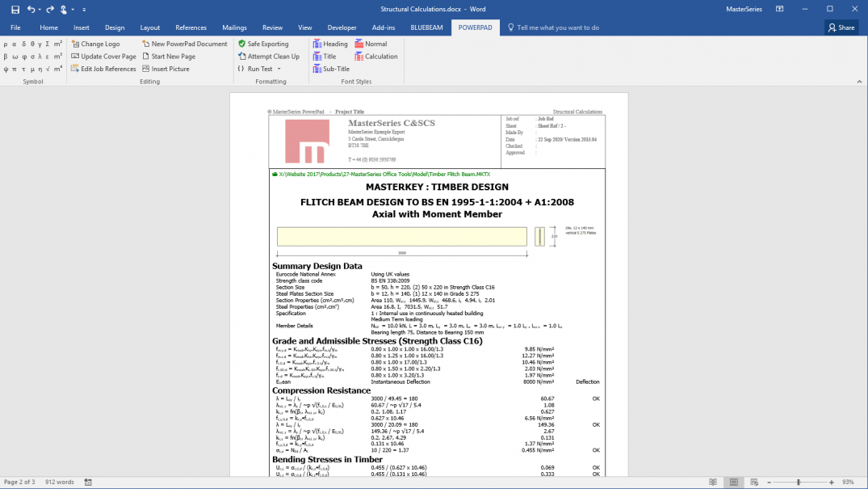Viewport: 868px width, 489px height.
Task: Click Update Cover Page
Action: pos(103,57)
